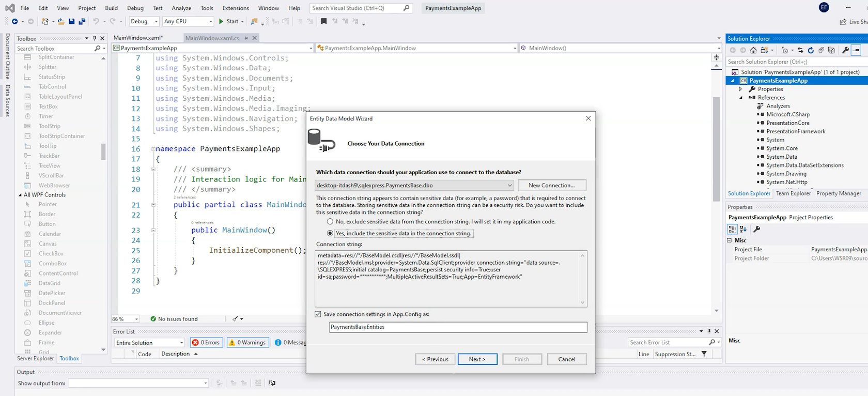Image resolution: width=868 pixels, height=396 pixels.
Task: Click the New Project toolbar icon
Action: [x=45, y=21]
